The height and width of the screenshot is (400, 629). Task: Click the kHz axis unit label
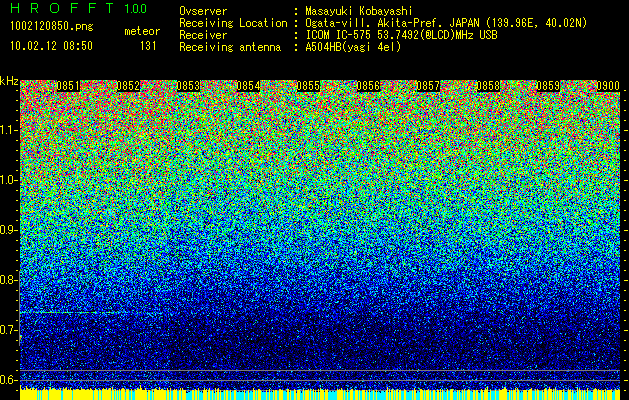pyautogui.click(x=9, y=81)
